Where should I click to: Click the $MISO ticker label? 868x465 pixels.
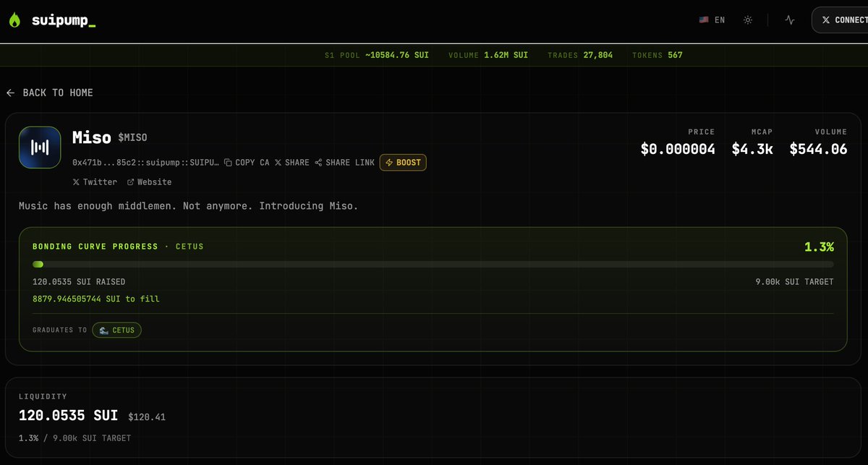pos(133,137)
